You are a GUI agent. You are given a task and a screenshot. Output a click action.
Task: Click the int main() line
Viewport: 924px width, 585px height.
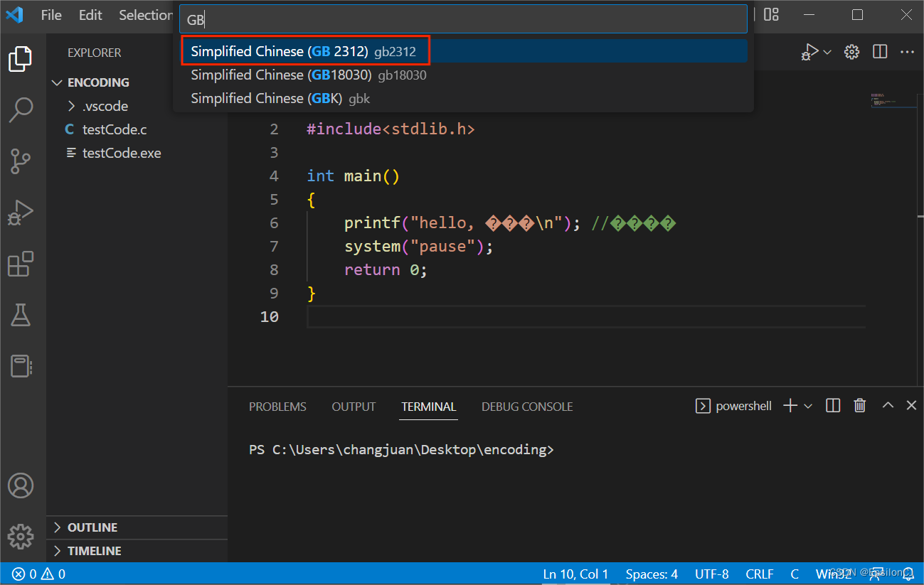353,176
